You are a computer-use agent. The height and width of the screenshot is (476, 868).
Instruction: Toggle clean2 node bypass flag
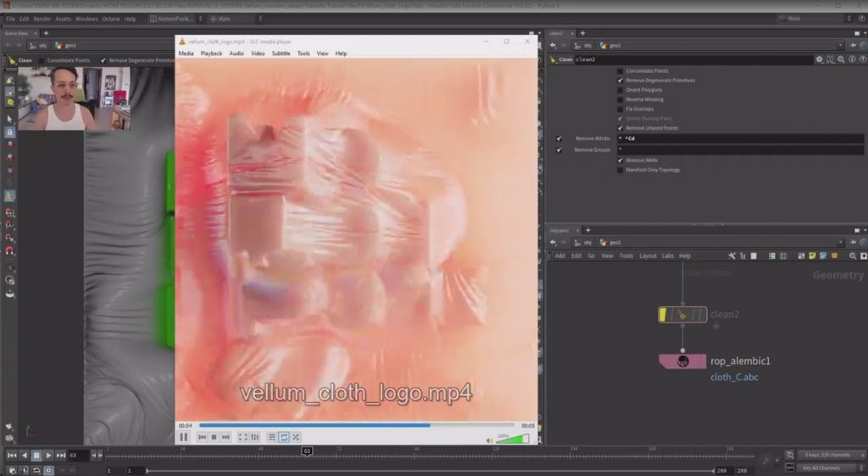click(x=663, y=315)
